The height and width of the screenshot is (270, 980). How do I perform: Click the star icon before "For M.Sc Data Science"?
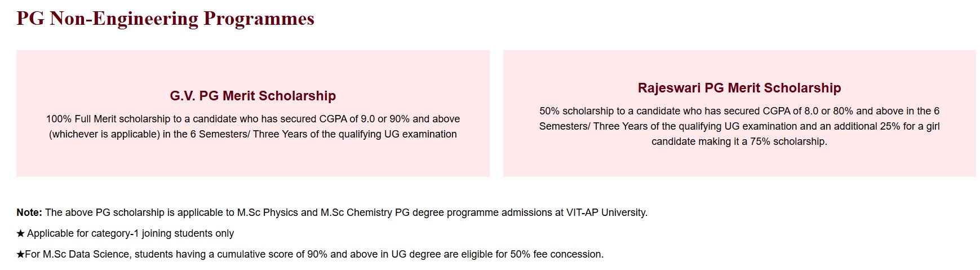coord(20,254)
